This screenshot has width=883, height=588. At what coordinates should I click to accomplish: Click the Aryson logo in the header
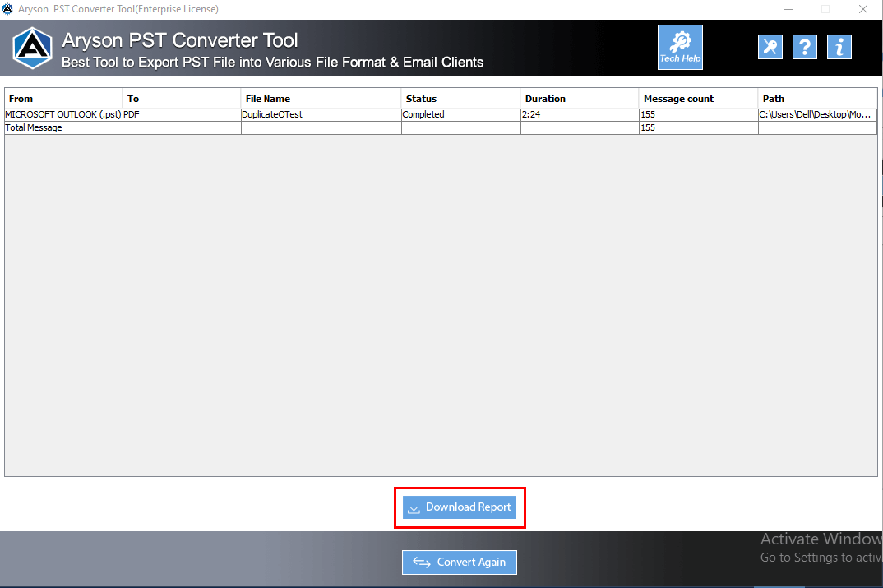[x=32, y=49]
